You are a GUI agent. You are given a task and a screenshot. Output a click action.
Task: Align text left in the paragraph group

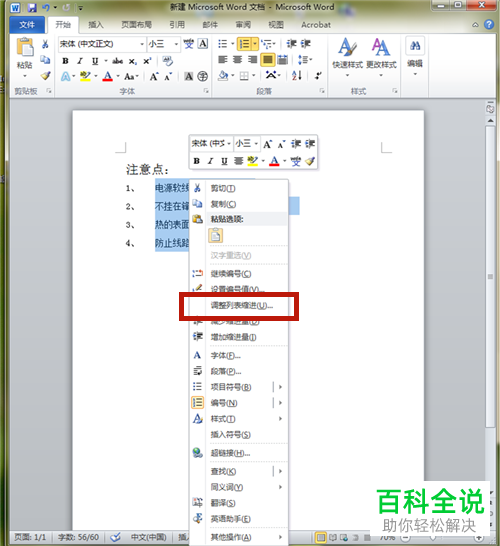222,60
